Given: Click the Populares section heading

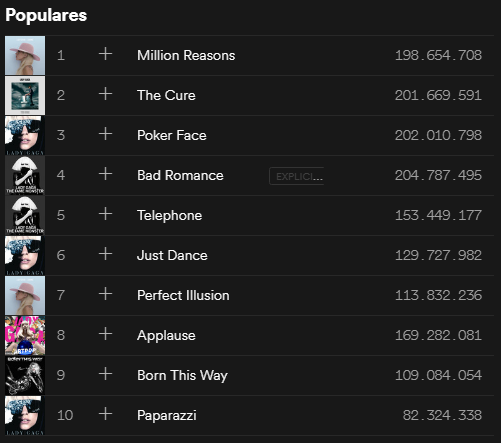Looking at the screenshot, I should (46, 15).
